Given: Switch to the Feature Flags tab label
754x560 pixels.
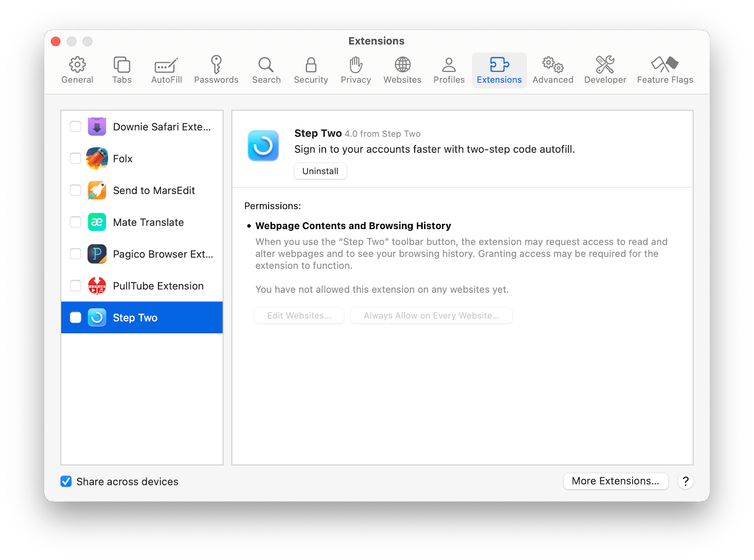Looking at the screenshot, I should (665, 80).
